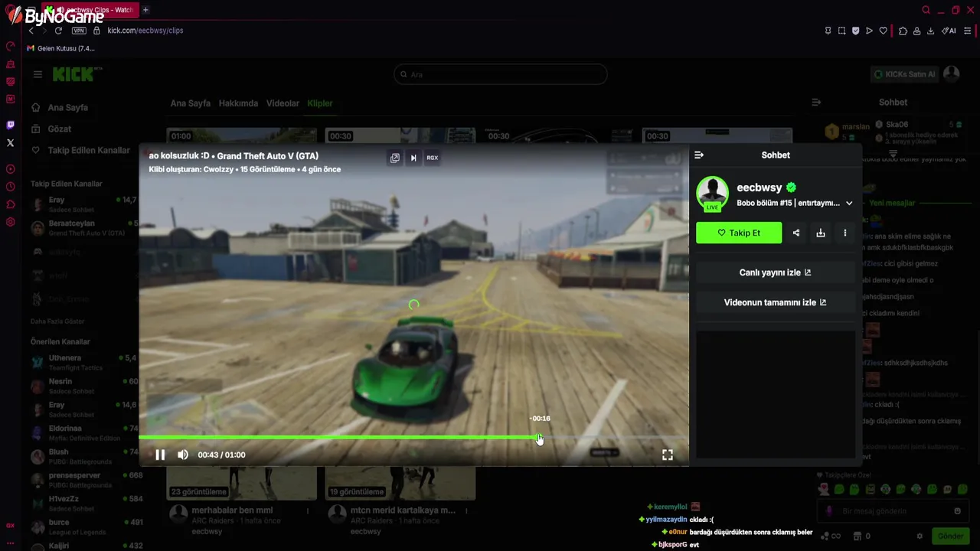Viewport: 980px width, 551px height.
Task: Open Videonun tamamını izle link
Action: (x=776, y=302)
